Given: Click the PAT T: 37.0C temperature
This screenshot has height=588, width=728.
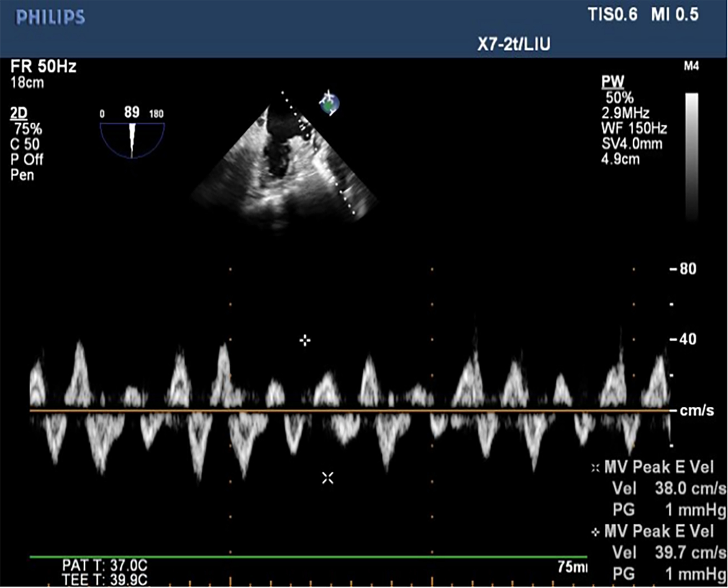Looking at the screenshot, I should point(105,566).
